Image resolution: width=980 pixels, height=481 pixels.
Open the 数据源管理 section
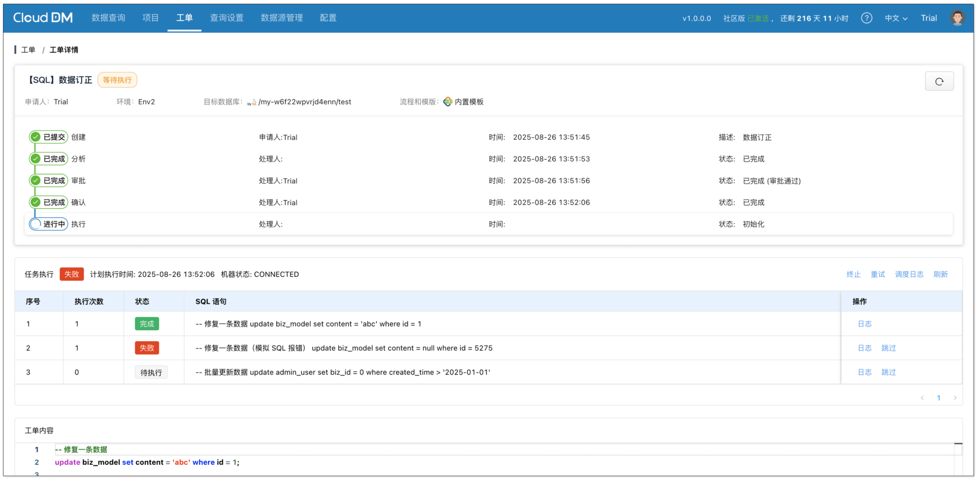coord(281,18)
